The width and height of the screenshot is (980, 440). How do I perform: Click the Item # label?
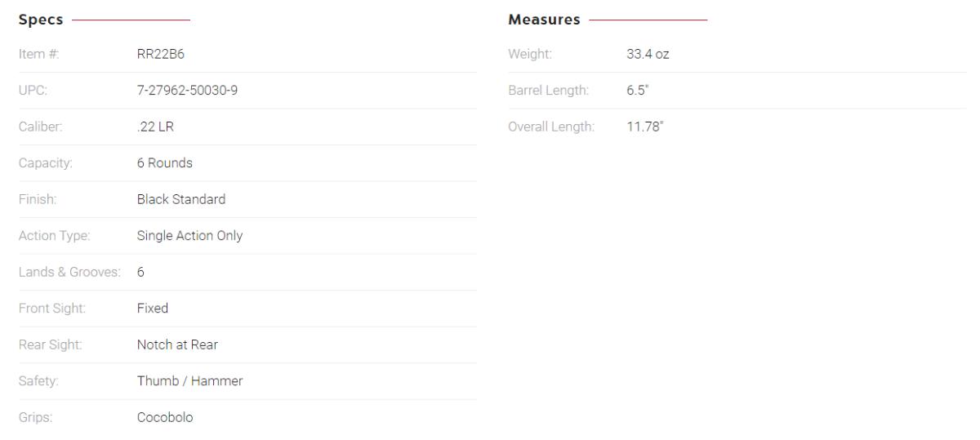(38, 55)
